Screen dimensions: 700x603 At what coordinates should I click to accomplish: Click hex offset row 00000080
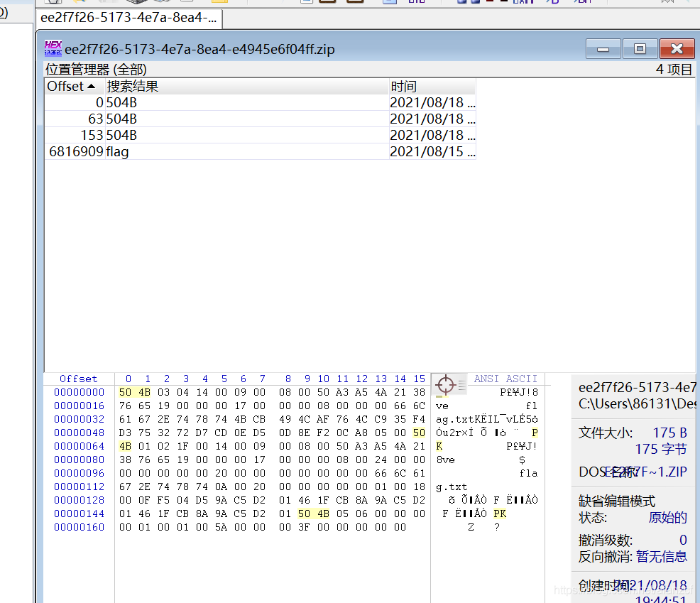(x=79, y=460)
